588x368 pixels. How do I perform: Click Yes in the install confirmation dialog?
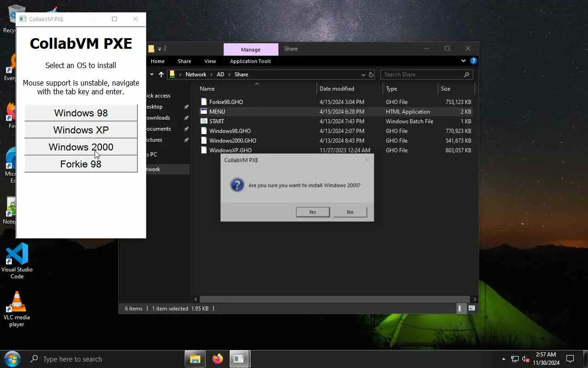[x=312, y=212]
